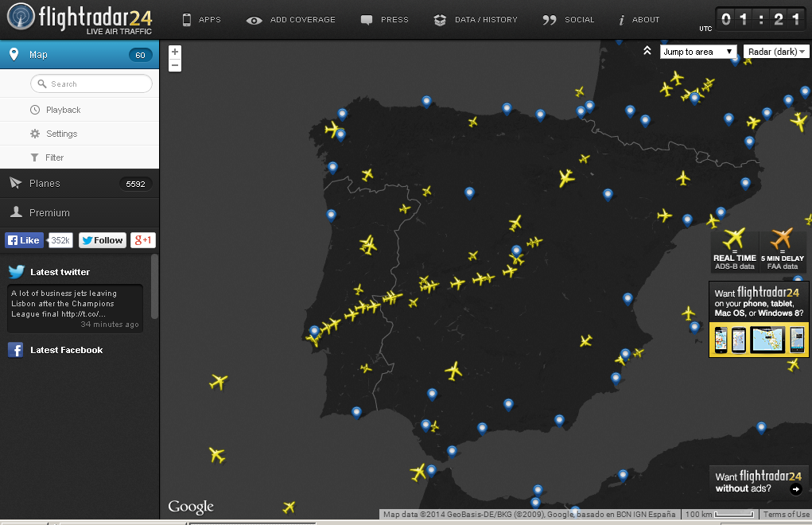
Task: Click the sidebar vertical scrollbar
Action: click(x=154, y=286)
